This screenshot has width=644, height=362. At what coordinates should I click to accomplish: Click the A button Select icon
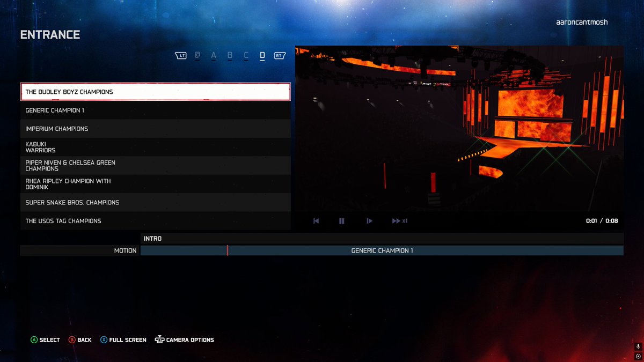tap(34, 340)
